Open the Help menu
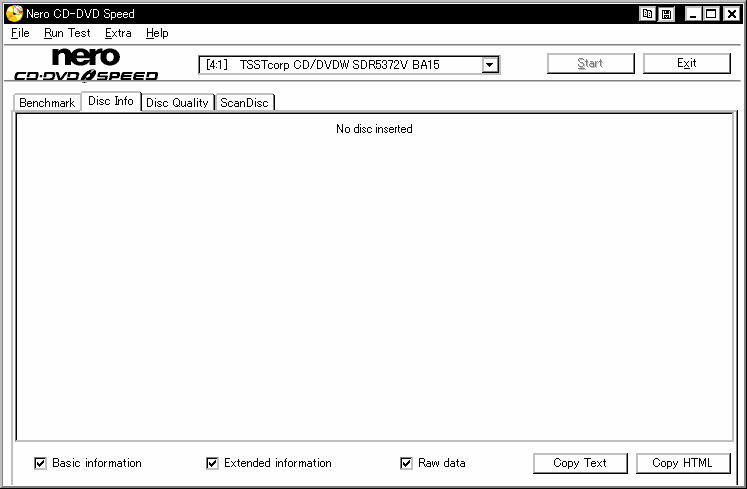Screen dimensions: 747x489 tap(157, 33)
